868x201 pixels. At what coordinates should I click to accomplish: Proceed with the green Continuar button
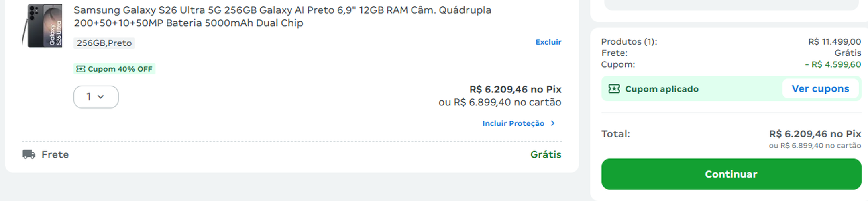[x=731, y=174]
